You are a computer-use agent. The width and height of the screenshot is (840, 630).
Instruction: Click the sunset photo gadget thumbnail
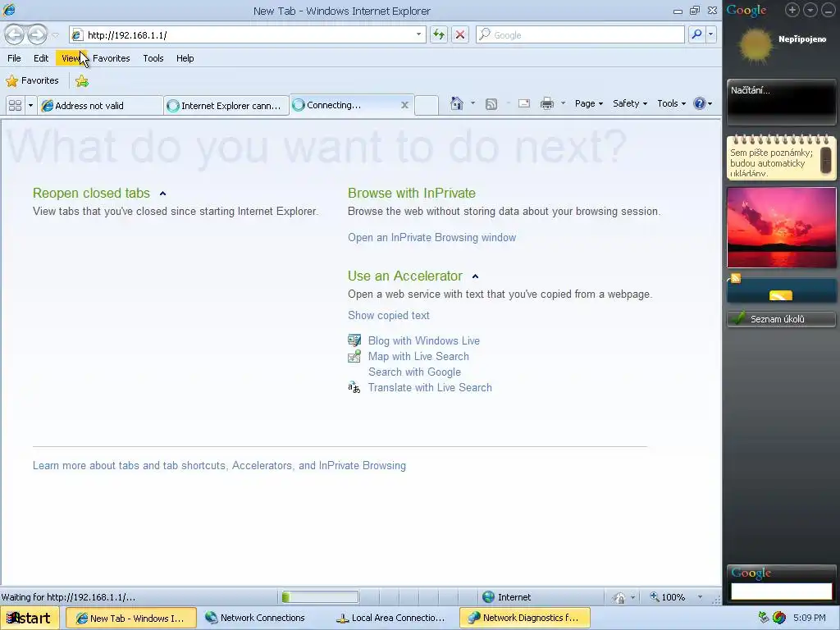tap(781, 227)
